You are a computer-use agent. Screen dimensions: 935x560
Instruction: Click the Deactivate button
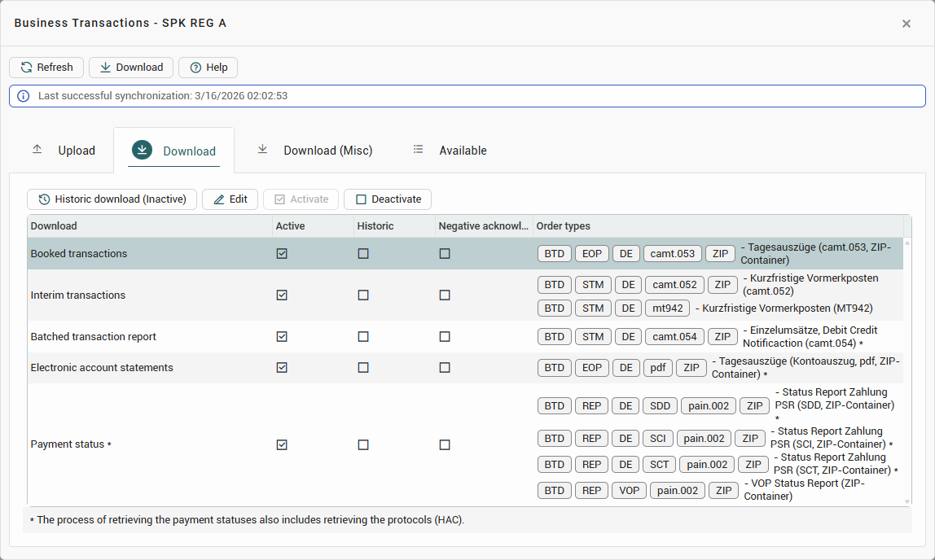pos(388,199)
